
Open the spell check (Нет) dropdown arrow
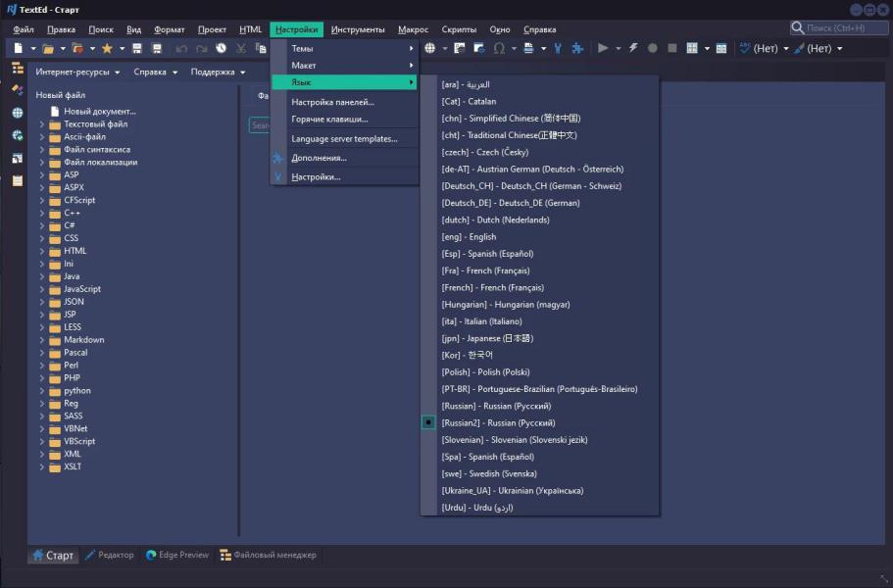point(786,48)
